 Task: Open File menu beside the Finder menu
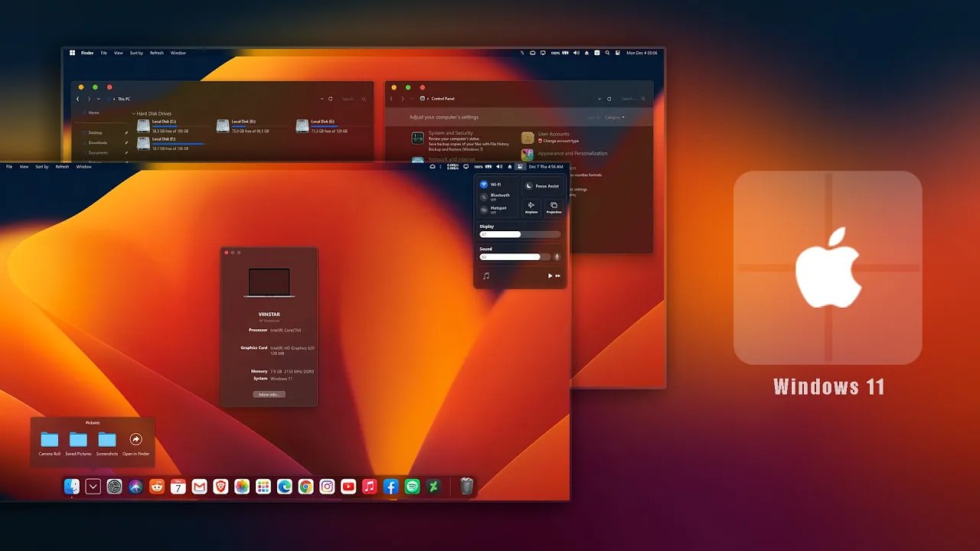click(x=104, y=53)
